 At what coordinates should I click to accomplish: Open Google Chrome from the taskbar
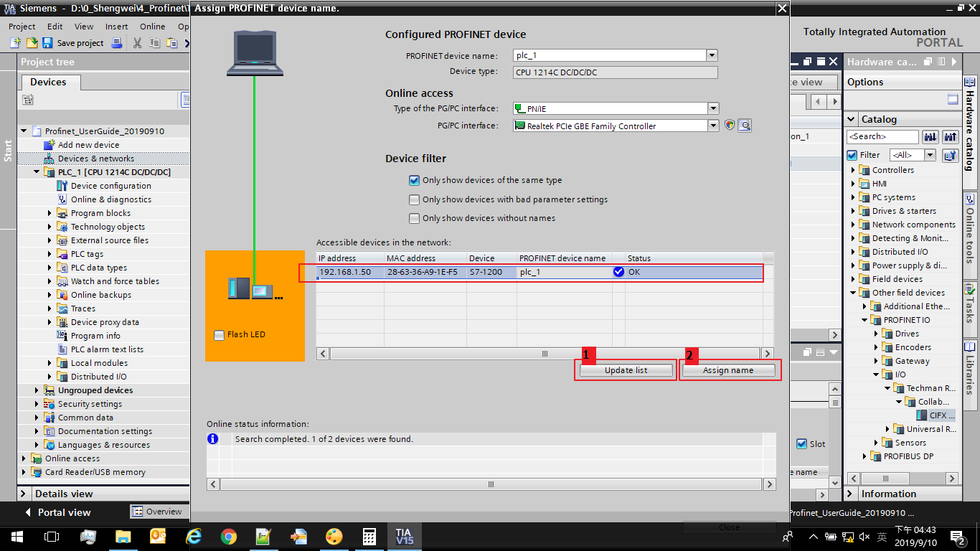(229, 537)
